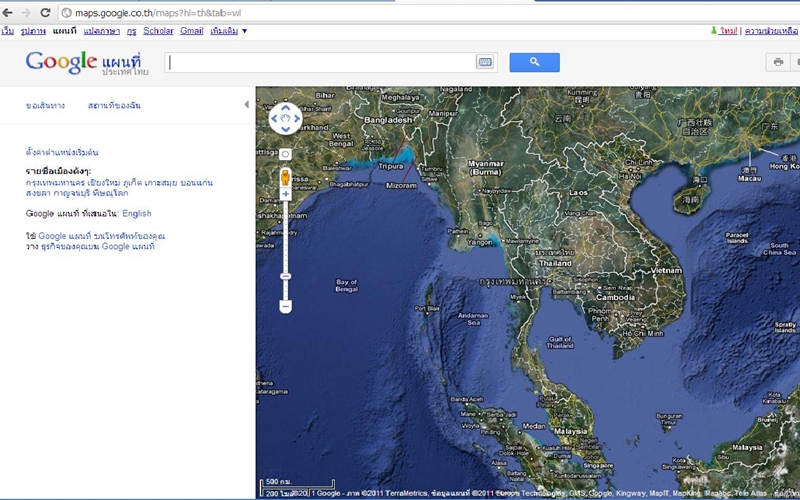Screen dimensions: 800x500
Task: Switch language via the English link
Action: [x=137, y=213]
